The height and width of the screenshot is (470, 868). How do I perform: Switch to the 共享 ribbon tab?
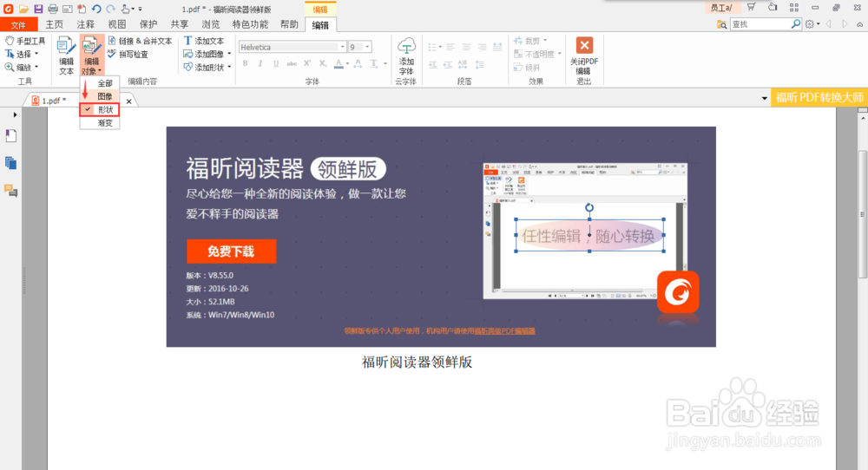pyautogui.click(x=180, y=24)
